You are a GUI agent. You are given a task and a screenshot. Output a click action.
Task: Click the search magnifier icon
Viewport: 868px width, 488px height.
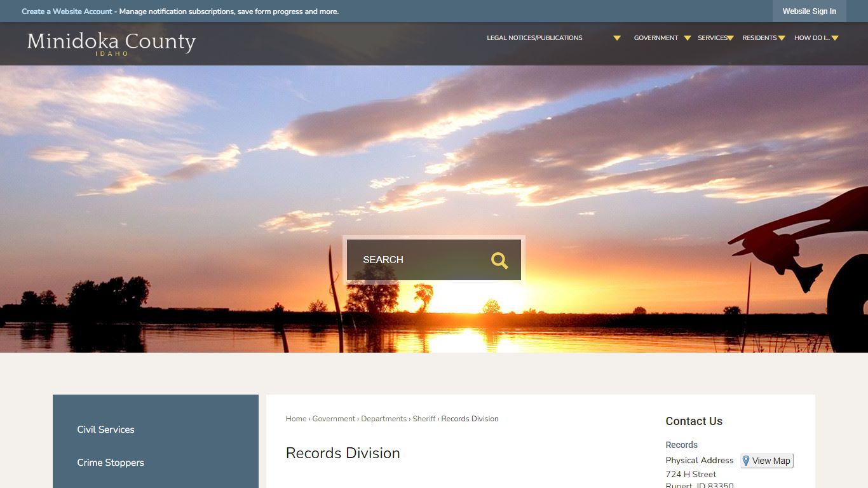499,261
